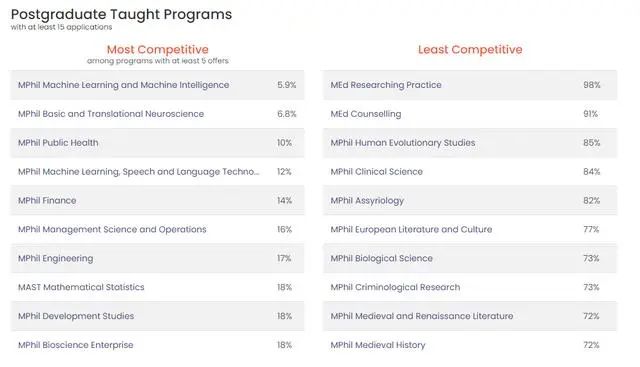Click the Least Competitive heading
This screenshot has width=640, height=367.
(x=470, y=49)
